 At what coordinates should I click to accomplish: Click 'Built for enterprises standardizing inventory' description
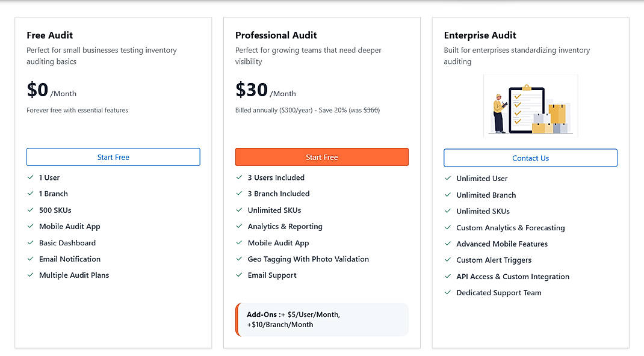click(516, 56)
